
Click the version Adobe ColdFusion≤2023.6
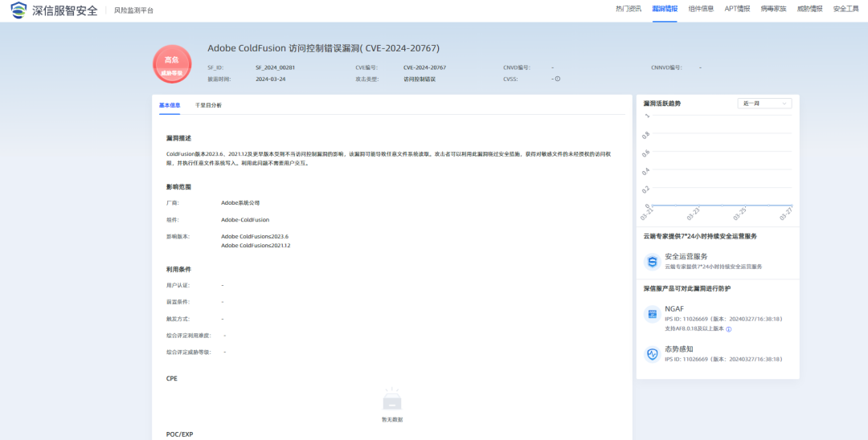(x=255, y=237)
